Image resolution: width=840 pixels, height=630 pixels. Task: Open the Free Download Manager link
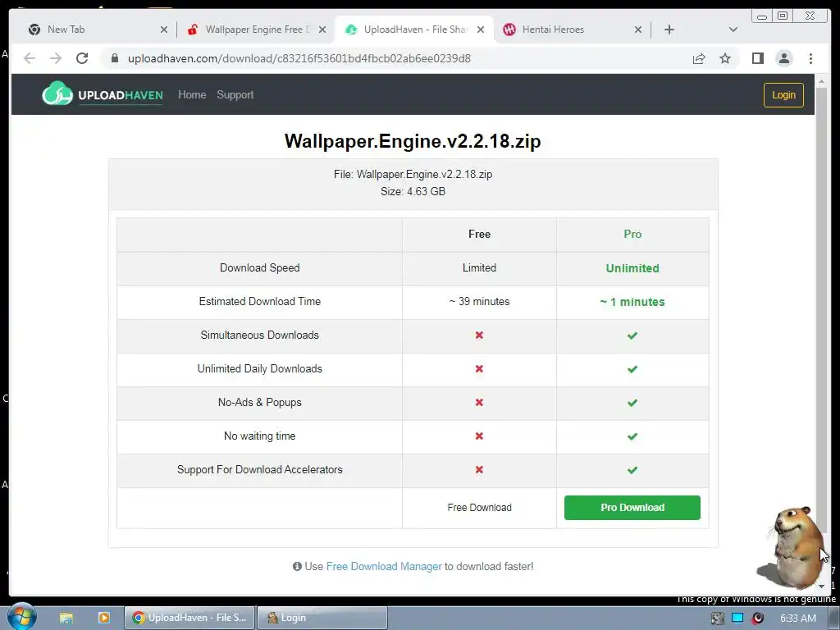[x=384, y=566]
